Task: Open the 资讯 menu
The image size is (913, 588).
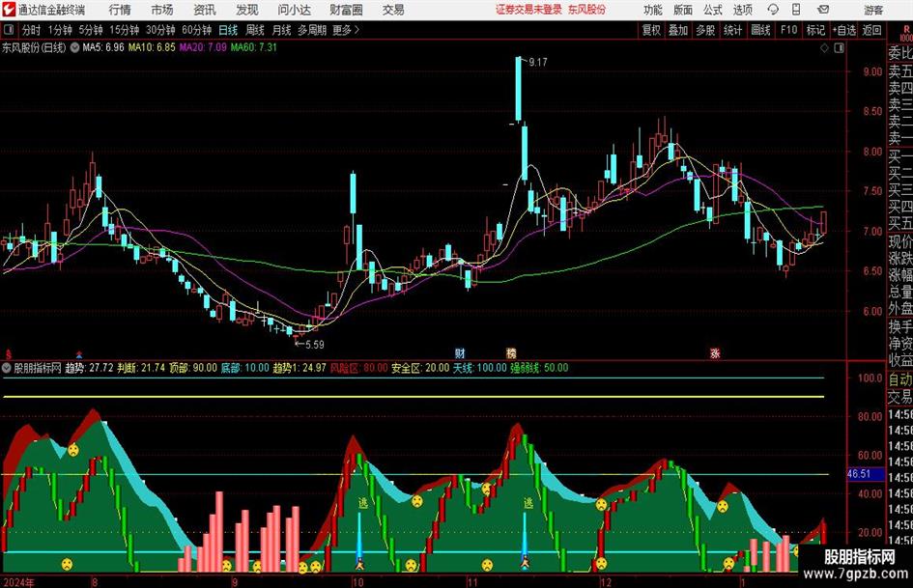Action: coord(205,10)
